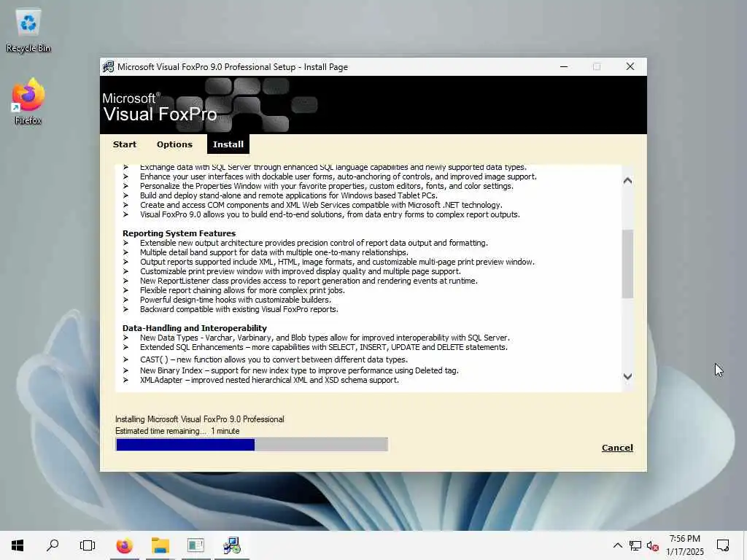Open Task View on the taskbar
The width and height of the screenshot is (747, 560).
(88, 545)
